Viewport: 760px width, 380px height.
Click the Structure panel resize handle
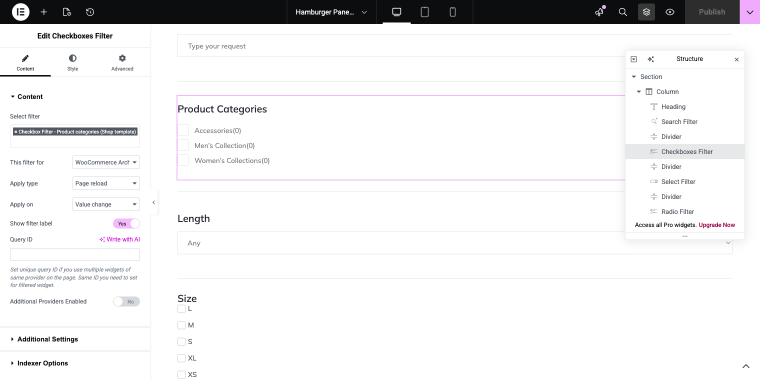[685, 236]
